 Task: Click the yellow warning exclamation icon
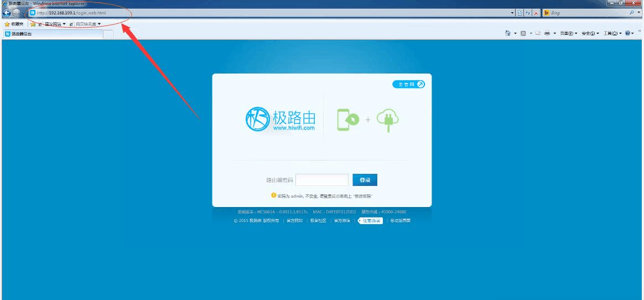(x=273, y=195)
